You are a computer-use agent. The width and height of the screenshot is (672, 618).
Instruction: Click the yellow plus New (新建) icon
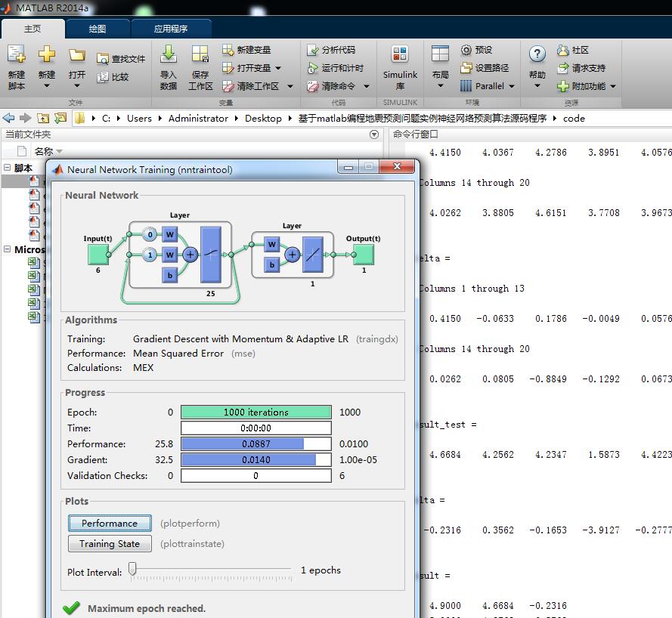[x=46, y=54]
